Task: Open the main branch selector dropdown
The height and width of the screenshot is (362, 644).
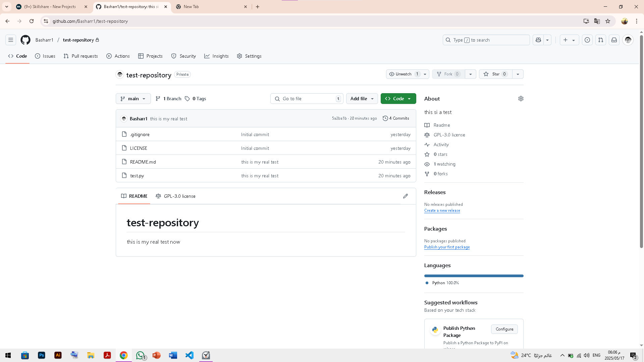Action: click(133, 99)
